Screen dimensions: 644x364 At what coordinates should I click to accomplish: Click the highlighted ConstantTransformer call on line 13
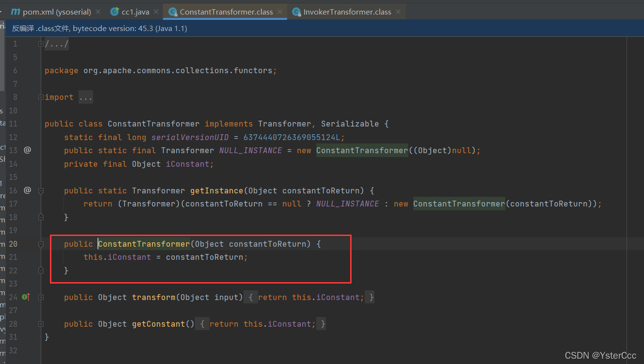pyautogui.click(x=362, y=151)
